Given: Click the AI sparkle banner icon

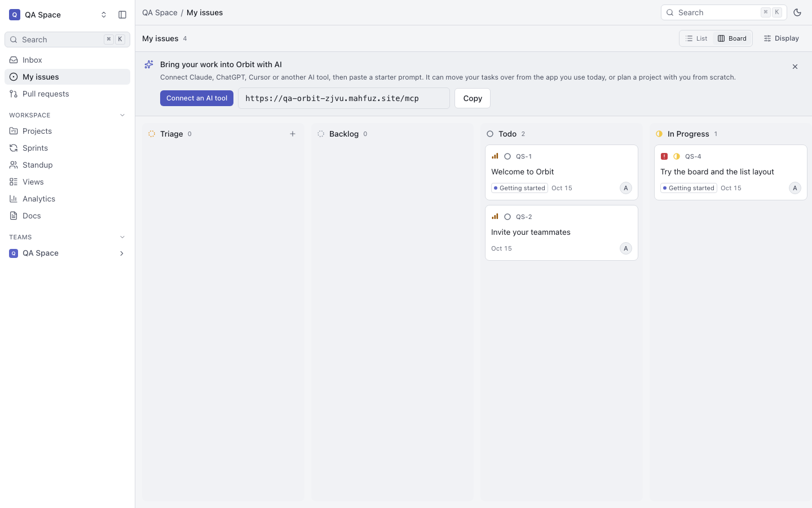Looking at the screenshot, I should tap(149, 64).
